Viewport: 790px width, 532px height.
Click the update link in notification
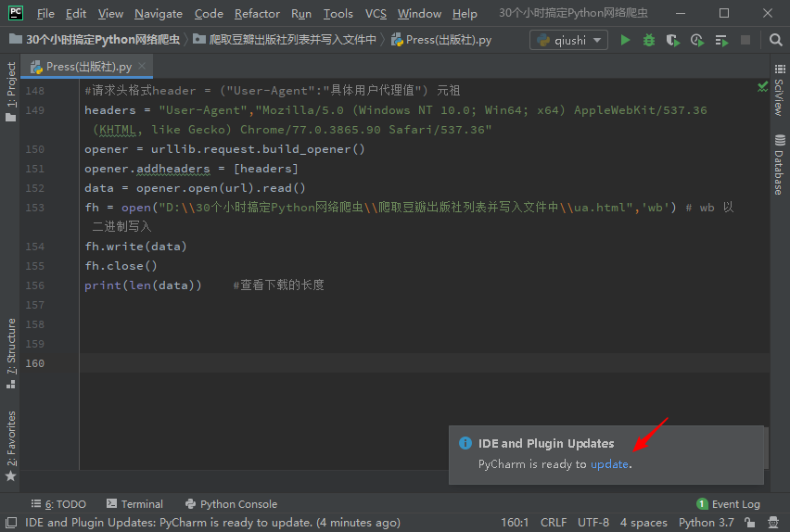point(609,464)
